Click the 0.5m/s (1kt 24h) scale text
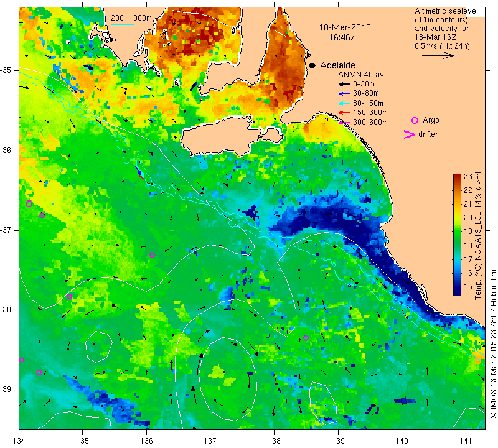498x448 pixels. point(442,46)
